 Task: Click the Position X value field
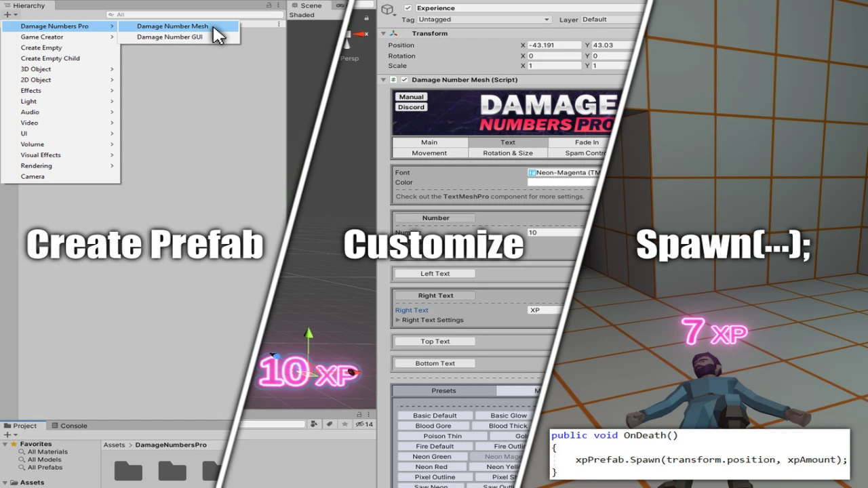[x=554, y=45]
